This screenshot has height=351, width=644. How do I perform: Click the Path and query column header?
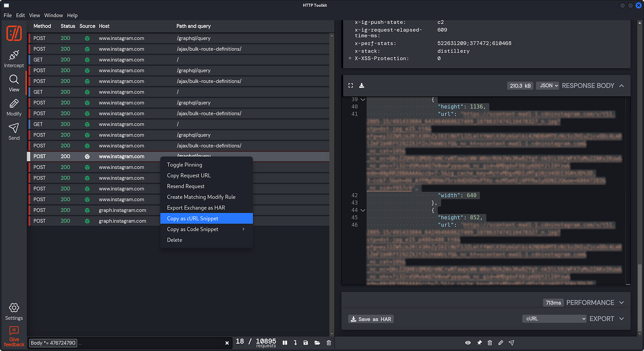click(x=194, y=26)
